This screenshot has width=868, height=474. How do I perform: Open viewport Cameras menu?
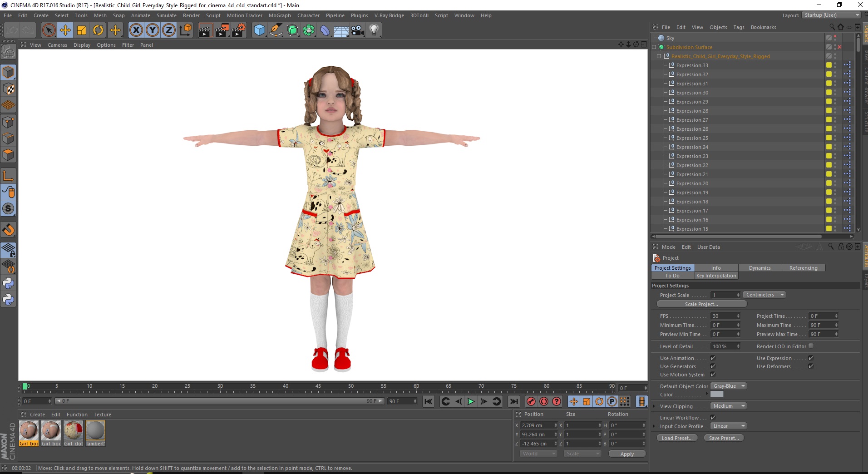tap(57, 45)
